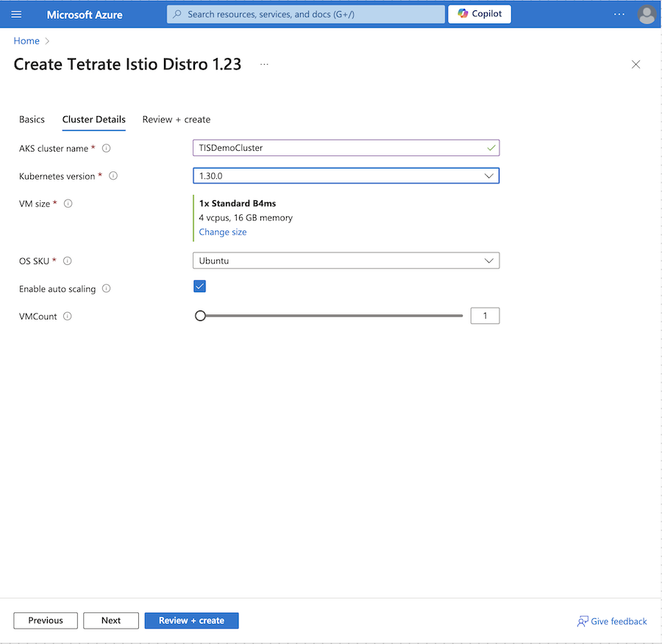This screenshot has height=644, width=662.
Task: Click the Microsoft Azure logo text
Action: point(85,15)
